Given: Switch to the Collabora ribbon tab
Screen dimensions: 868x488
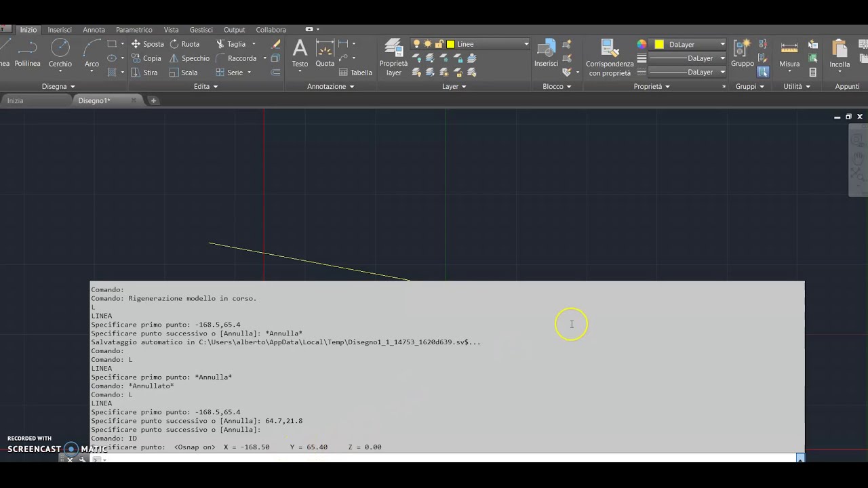Looking at the screenshot, I should pos(271,30).
